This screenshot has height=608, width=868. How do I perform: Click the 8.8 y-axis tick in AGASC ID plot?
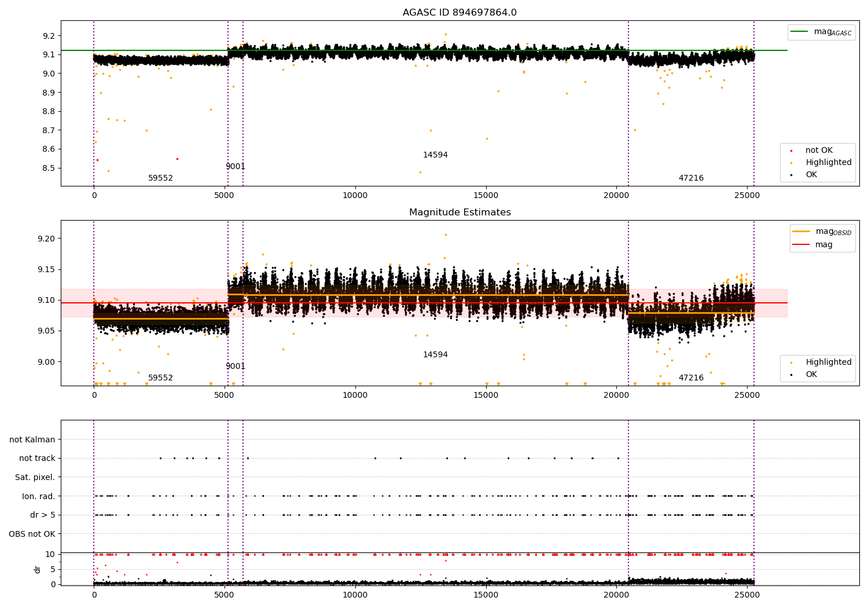pyautogui.click(x=49, y=112)
